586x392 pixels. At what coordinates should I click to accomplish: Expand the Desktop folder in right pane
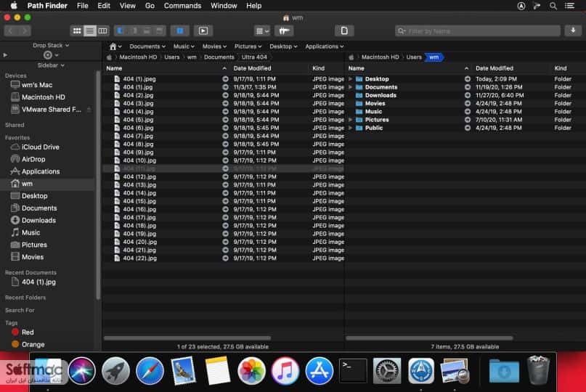[x=351, y=79]
